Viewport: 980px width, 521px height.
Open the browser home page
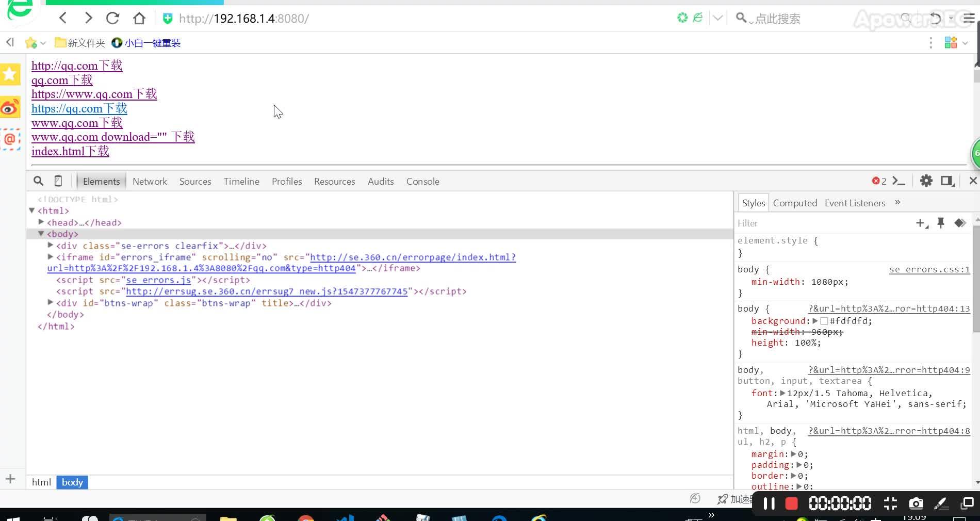(139, 19)
